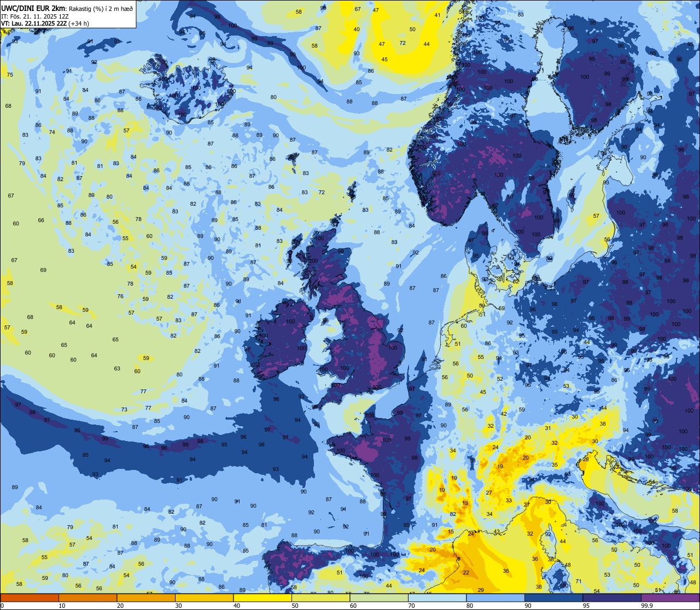Pick the purple swatch above 99.9
This screenshot has height=610, width=700.
tap(670, 598)
